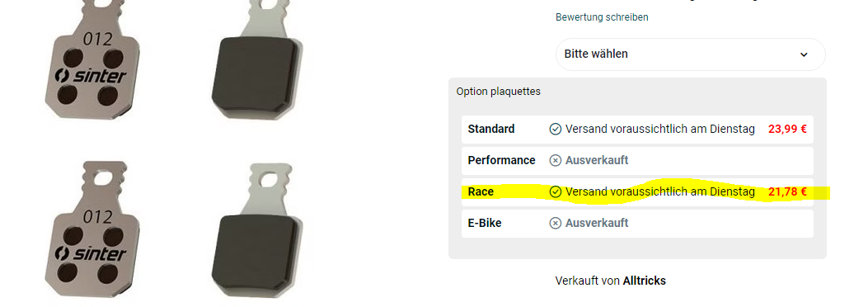Click the top dark brake pad image
868x307 pixels.
[x=257, y=60]
